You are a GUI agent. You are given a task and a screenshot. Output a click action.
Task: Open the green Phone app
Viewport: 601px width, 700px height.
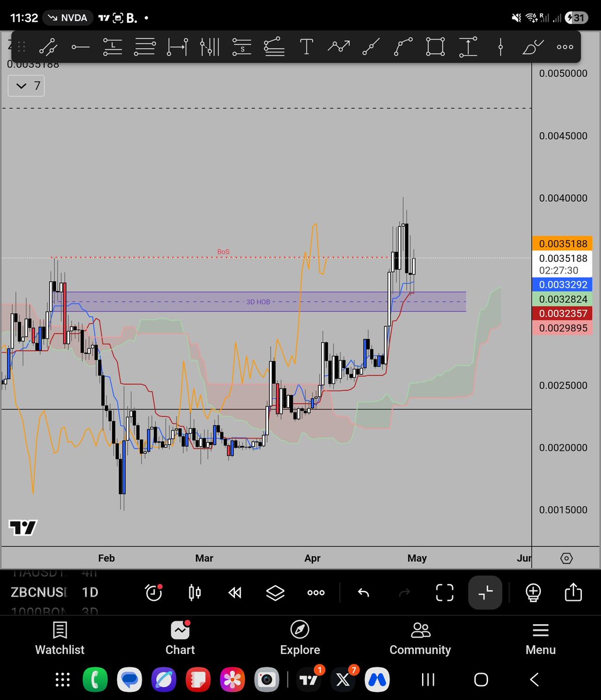point(95,680)
